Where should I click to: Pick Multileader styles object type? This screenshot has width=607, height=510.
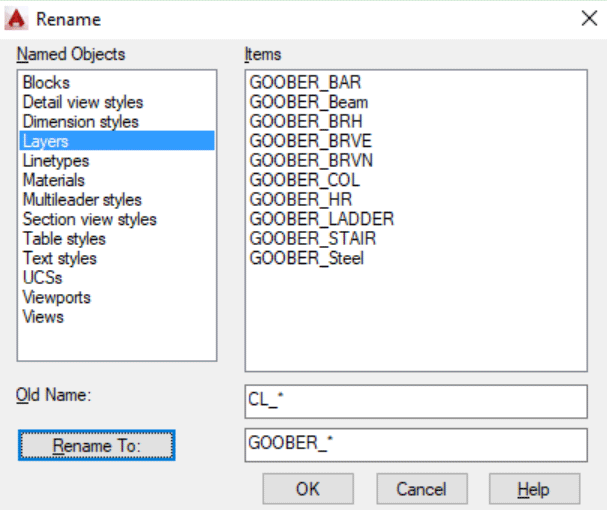pos(82,200)
